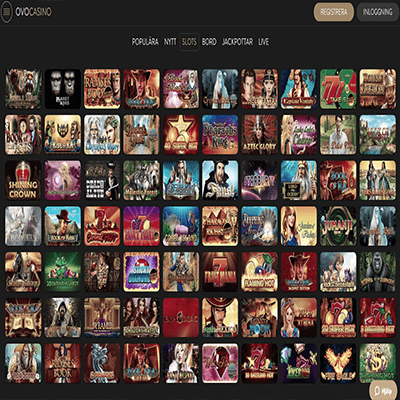The width and height of the screenshot is (400, 400).
Task: Start the Aztec Glory slot
Action: pos(260,135)
